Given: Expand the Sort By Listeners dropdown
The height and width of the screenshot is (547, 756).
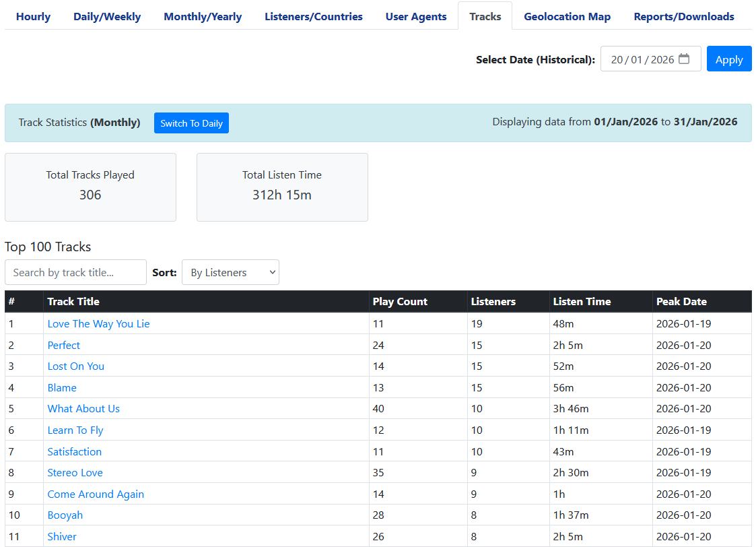Looking at the screenshot, I should tap(230, 272).
